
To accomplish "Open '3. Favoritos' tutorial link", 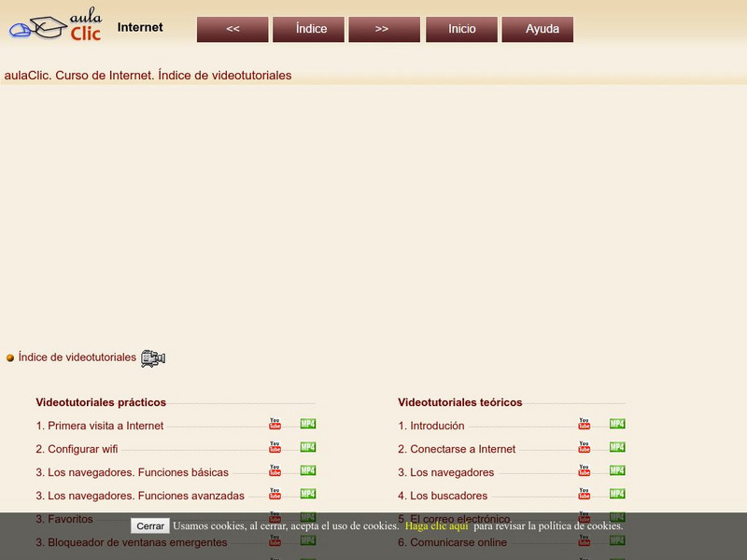I will (64, 519).
